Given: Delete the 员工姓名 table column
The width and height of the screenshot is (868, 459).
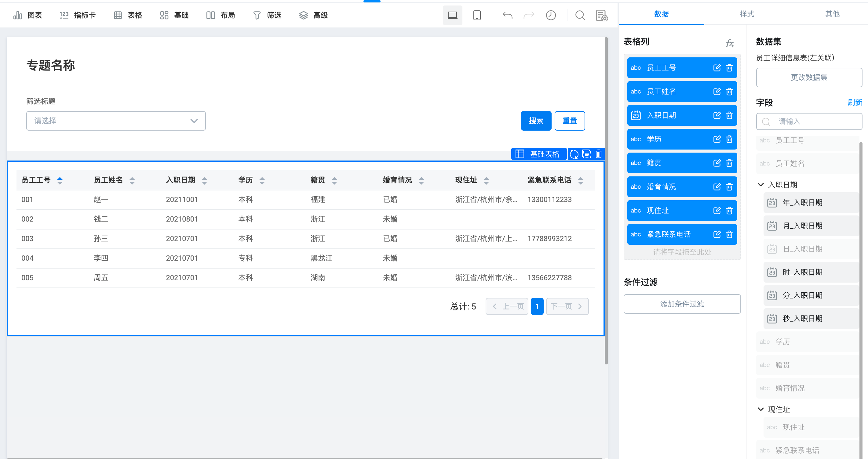Looking at the screenshot, I should 729,92.
